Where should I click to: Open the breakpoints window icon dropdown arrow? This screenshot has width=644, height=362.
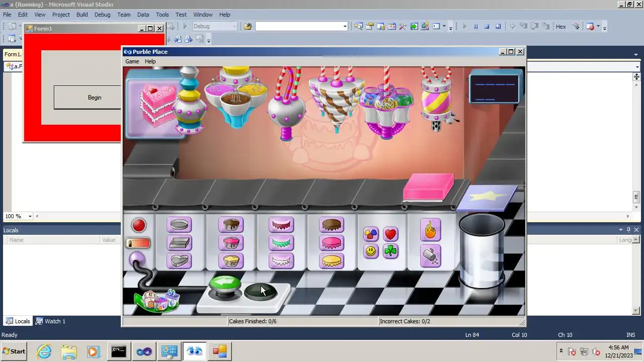[x=598, y=27]
